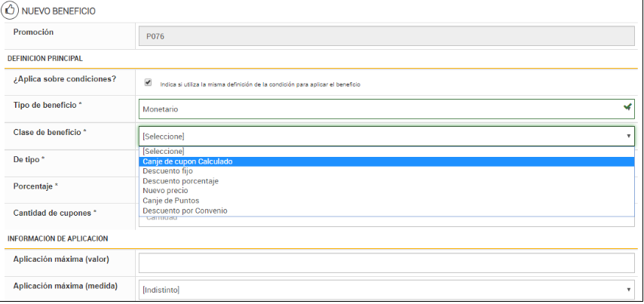644x304 pixels.
Task: Click the Clase de beneficio field label
Action: click(x=49, y=132)
